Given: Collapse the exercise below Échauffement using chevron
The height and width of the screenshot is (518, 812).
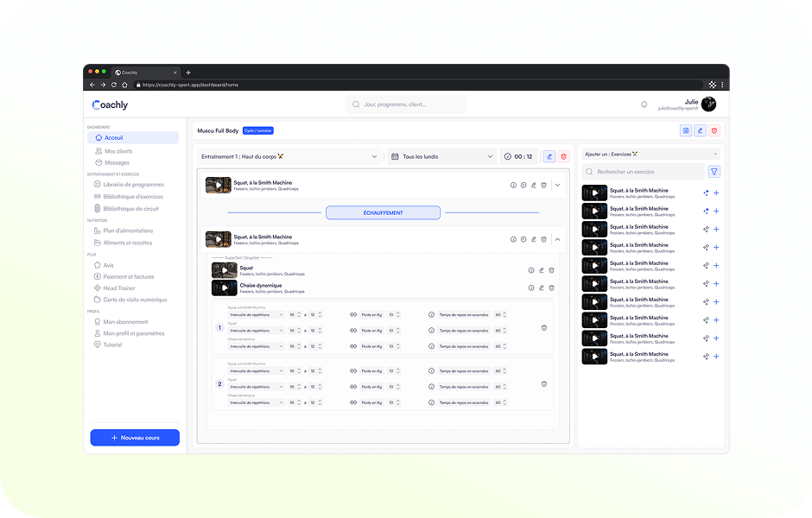Looking at the screenshot, I should pos(557,239).
